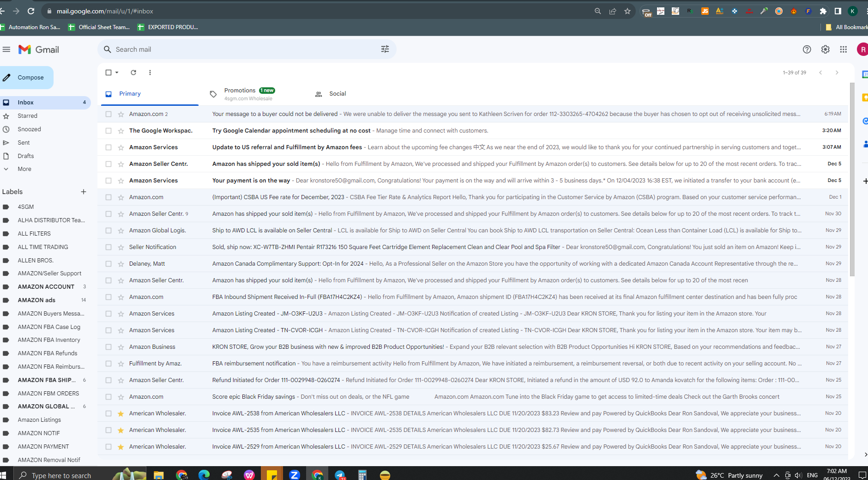Open the 'FBA reimbursement notification' email

click(x=473, y=364)
